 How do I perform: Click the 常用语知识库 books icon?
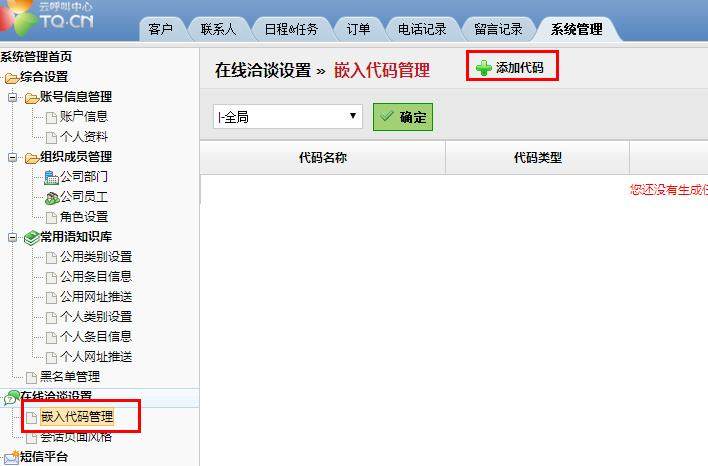pyautogui.click(x=32, y=238)
